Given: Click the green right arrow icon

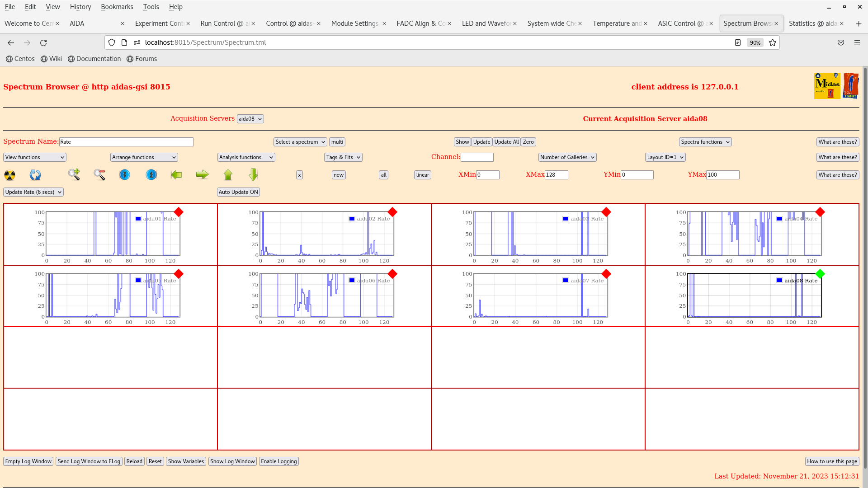Looking at the screenshot, I should (x=202, y=174).
